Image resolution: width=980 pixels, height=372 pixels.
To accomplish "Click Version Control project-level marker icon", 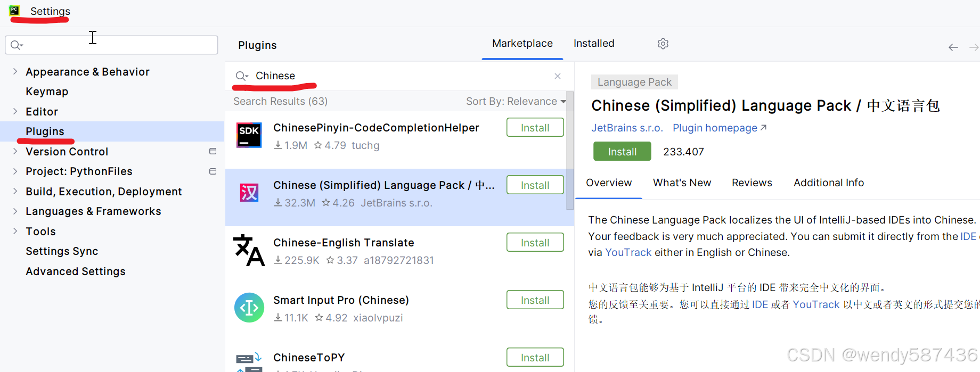I will tap(213, 151).
